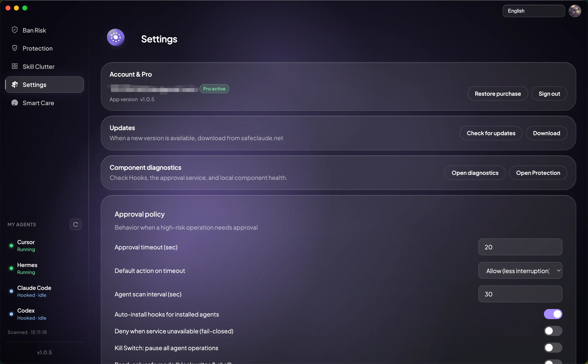The width and height of the screenshot is (588, 364).
Task: Open the English language selector
Action: click(534, 11)
